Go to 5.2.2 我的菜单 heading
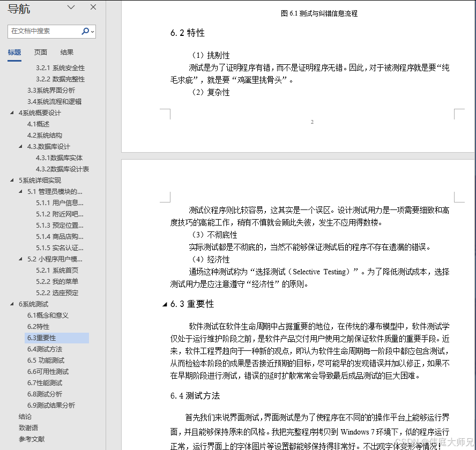 pyautogui.click(x=57, y=282)
